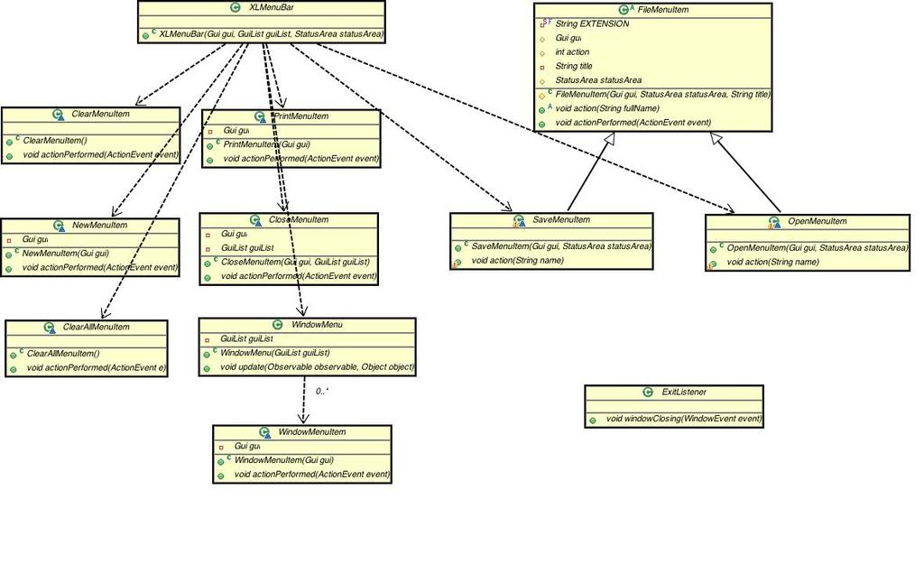
Task: Click the WindowMenu update method icon
Action: [207, 369]
